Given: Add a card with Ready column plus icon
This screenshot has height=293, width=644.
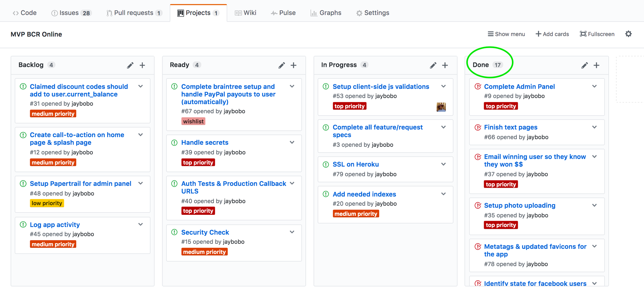Looking at the screenshot, I should coord(293,65).
